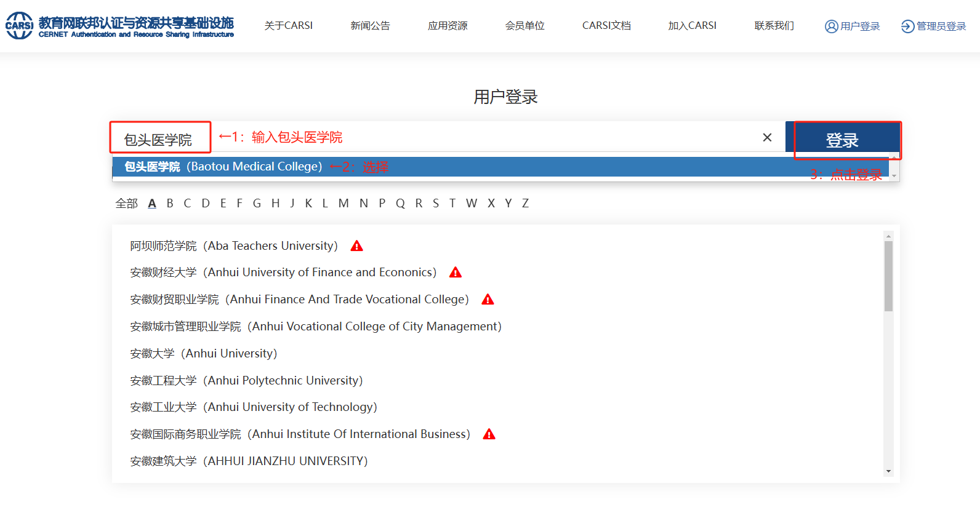The height and width of the screenshot is (518, 980).
Task: Clear the search field with X icon
Action: click(x=767, y=137)
